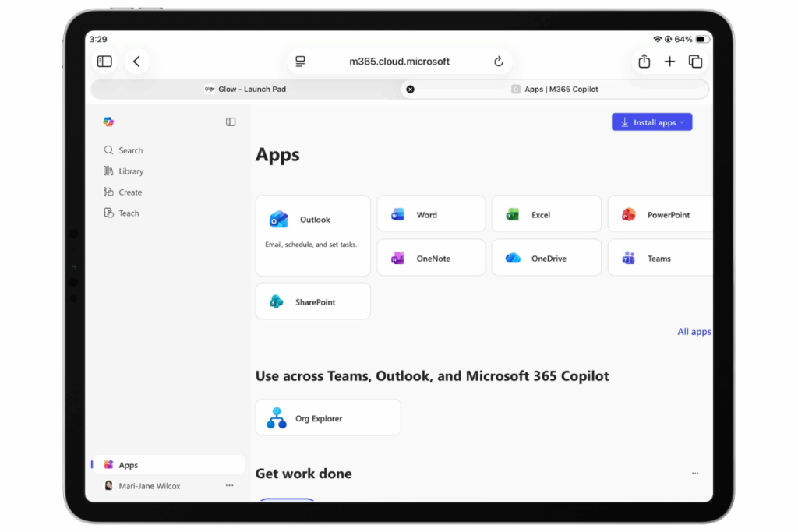Click the All apps link

(694, 332)
